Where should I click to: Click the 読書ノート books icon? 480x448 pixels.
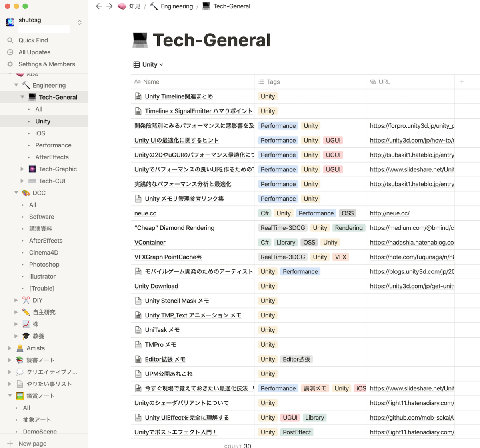click(x=20, y=360)
